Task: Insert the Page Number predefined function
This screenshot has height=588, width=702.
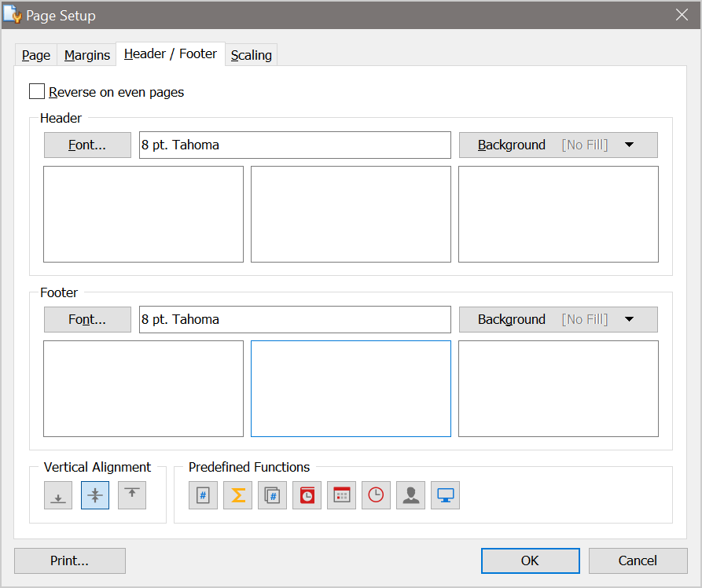Action: click(x=203, y=495)
